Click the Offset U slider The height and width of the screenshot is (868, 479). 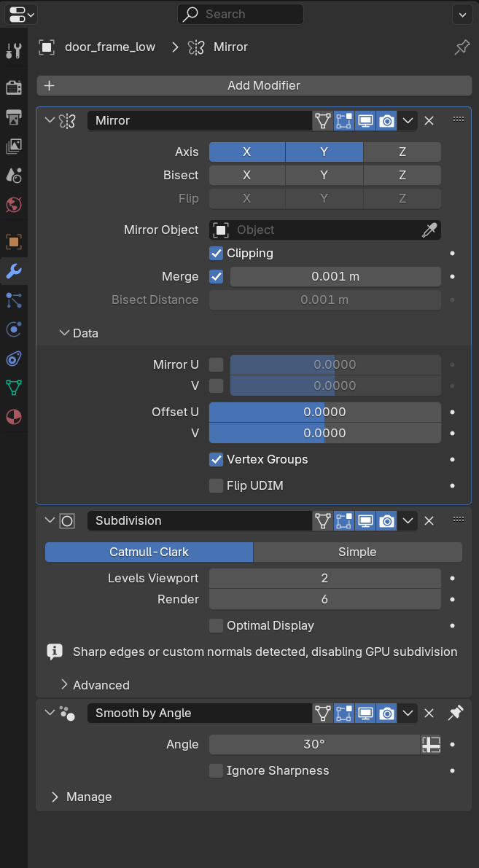coord(324,413)
